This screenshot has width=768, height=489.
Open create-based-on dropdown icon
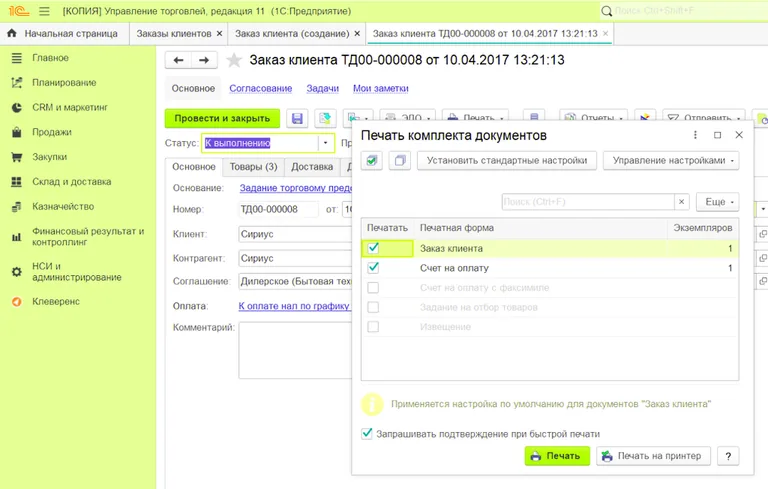(x=358, y=117)
